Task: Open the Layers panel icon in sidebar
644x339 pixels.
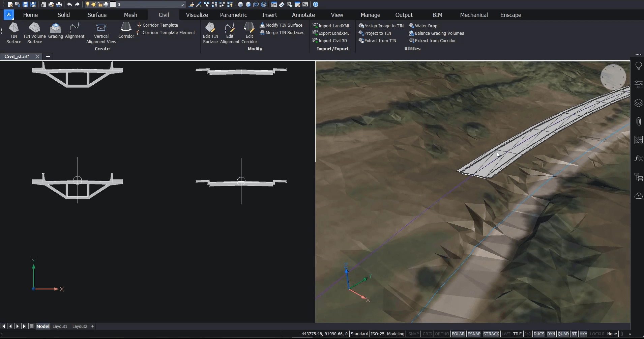Action: pos(638,103)
